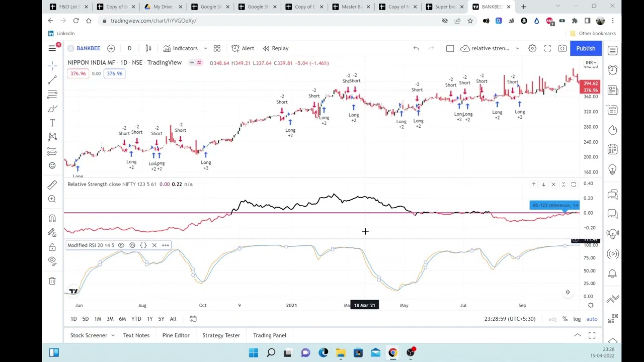Select the ruler measure tool
Viewport: 644px width, 362px height.
[x=52, y=185]
